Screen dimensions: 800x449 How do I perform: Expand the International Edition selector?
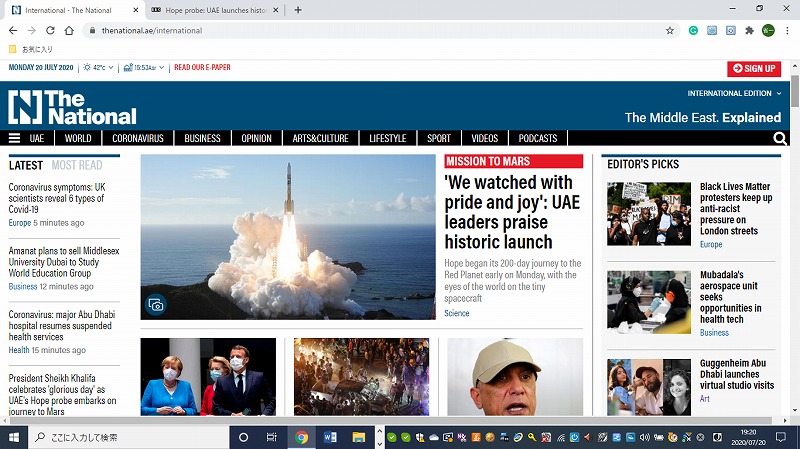734,93
